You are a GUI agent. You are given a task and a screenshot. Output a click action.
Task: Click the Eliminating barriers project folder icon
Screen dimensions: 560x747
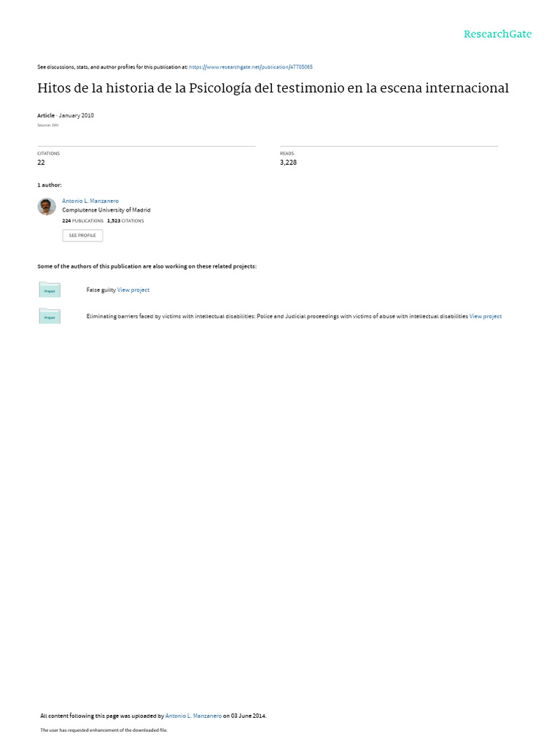click(x=50, y=316)
